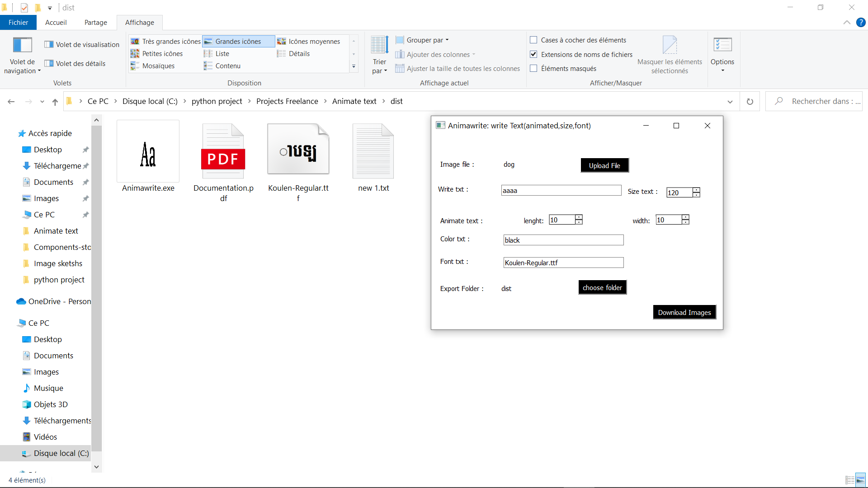
Task: Click the refresh icon beside address bar
Action: 750,102
